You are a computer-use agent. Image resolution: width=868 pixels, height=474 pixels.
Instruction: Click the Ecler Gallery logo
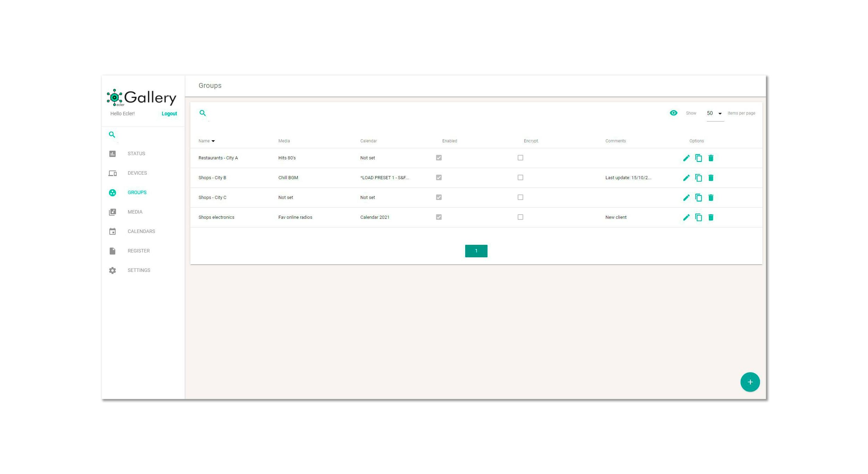[x=142, y=98]
